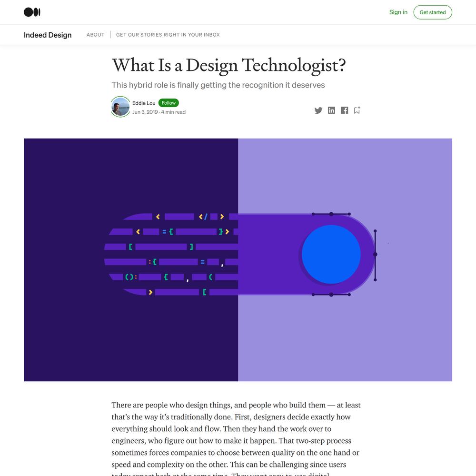The width and height of the screenshot is (476, 476).
Task: Bookmark this story with the save icon
Action: tap(357, 110)
